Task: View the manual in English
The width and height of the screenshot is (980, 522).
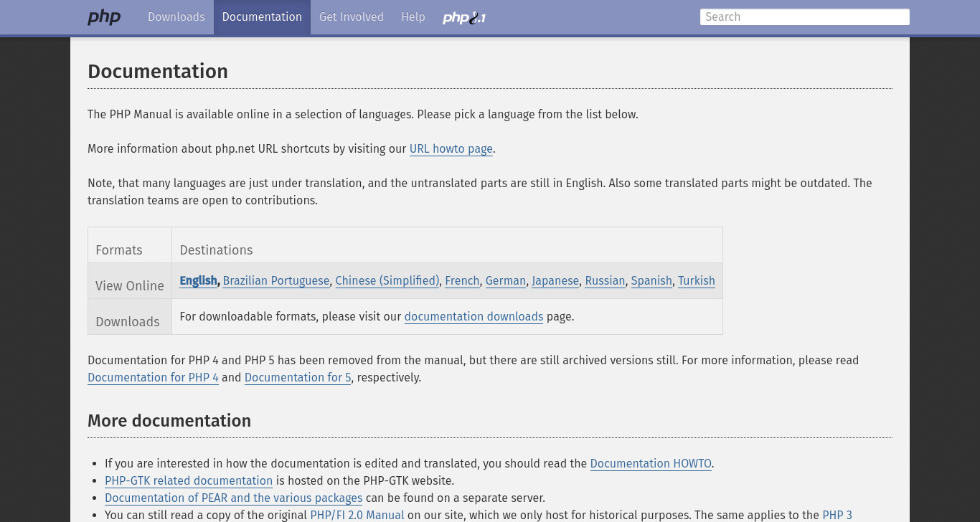Action: (x=198, y=281)
